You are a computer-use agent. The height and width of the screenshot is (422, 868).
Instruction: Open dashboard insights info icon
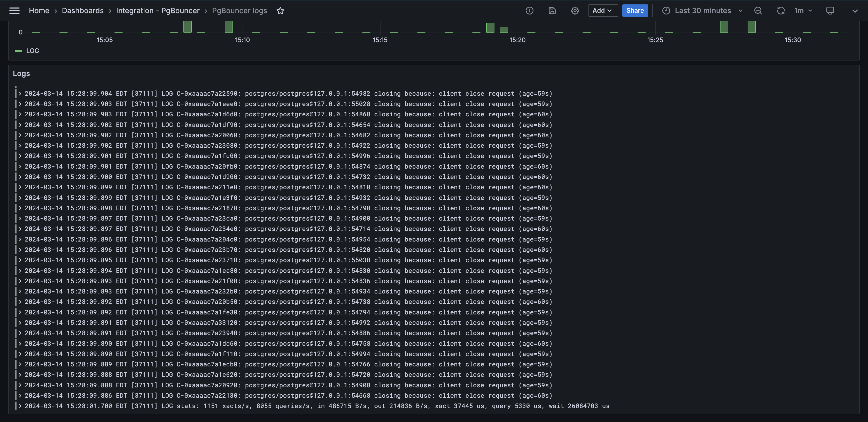(x=529, y=11)
